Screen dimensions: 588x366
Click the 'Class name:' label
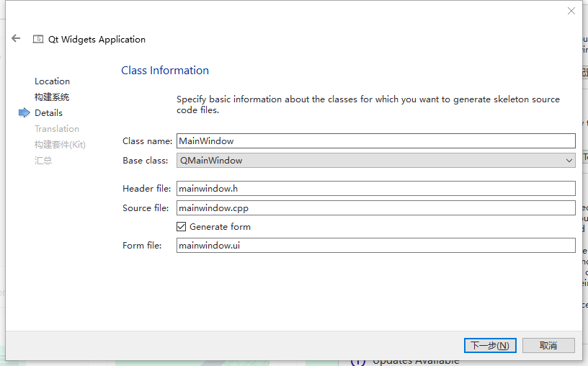[147, 141]
